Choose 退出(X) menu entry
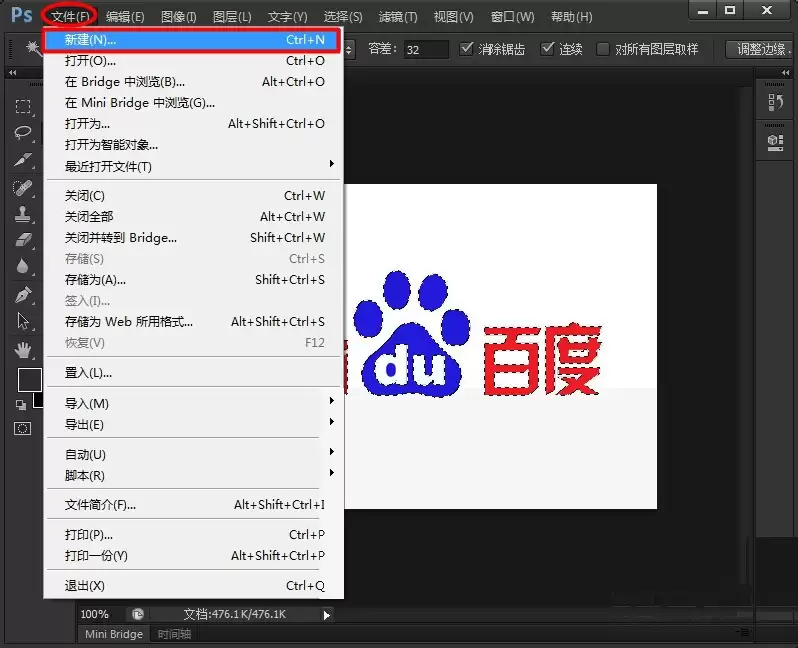The height and width of the screenshot is (648, 798). (194, 585)
